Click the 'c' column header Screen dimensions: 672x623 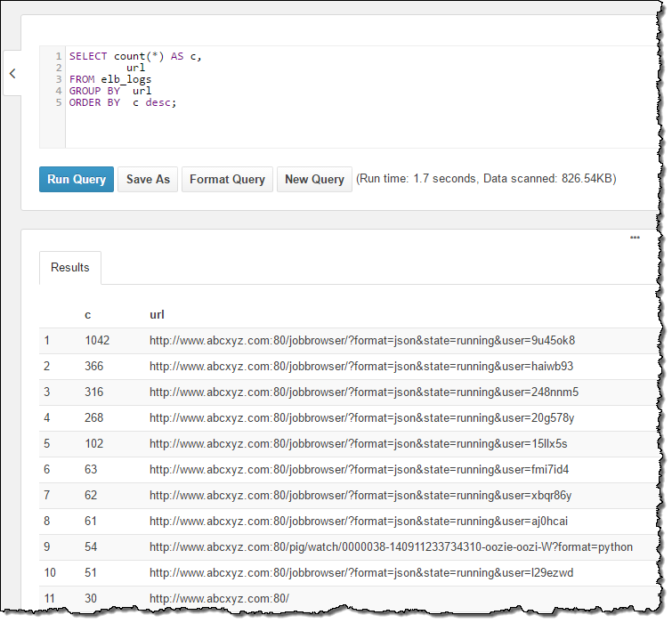point(88,314)
